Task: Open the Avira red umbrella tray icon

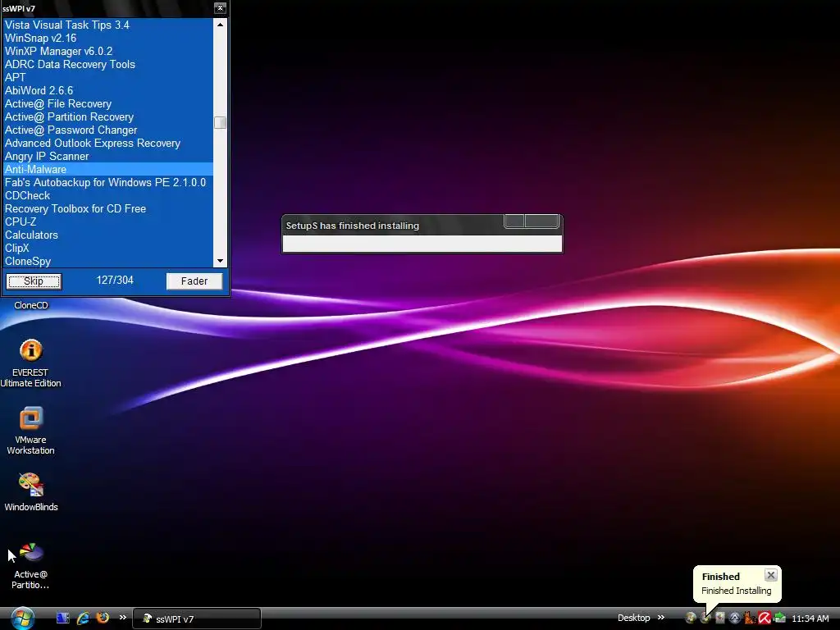Action: coord(765,619)
